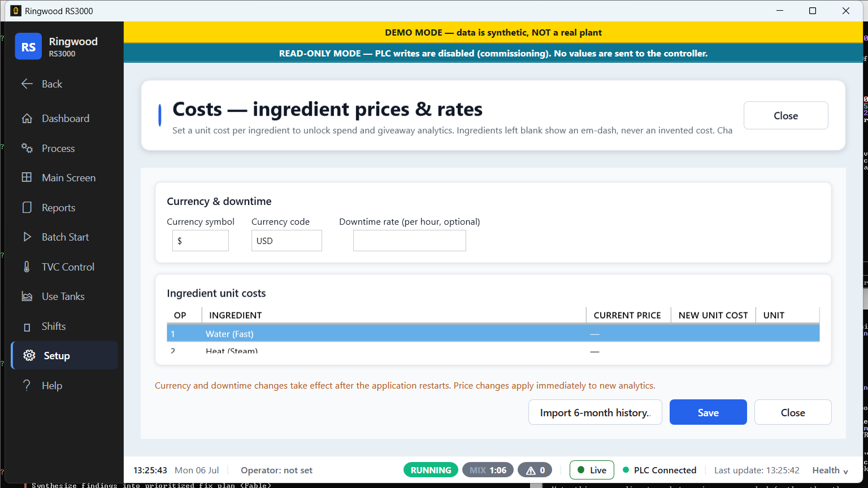
Task: Click the READ-ONLY MODE banner
Action: point(493,53)
